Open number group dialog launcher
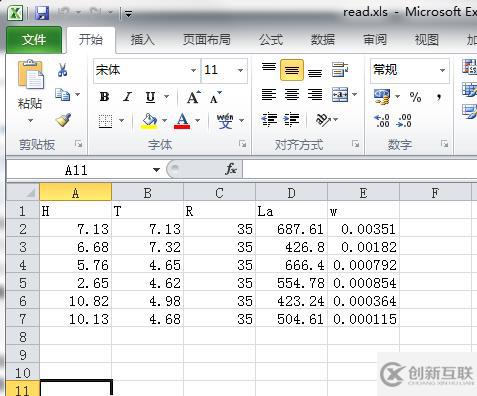The width and height of the screenshot is (477, 396). click(x=444, y=144)
